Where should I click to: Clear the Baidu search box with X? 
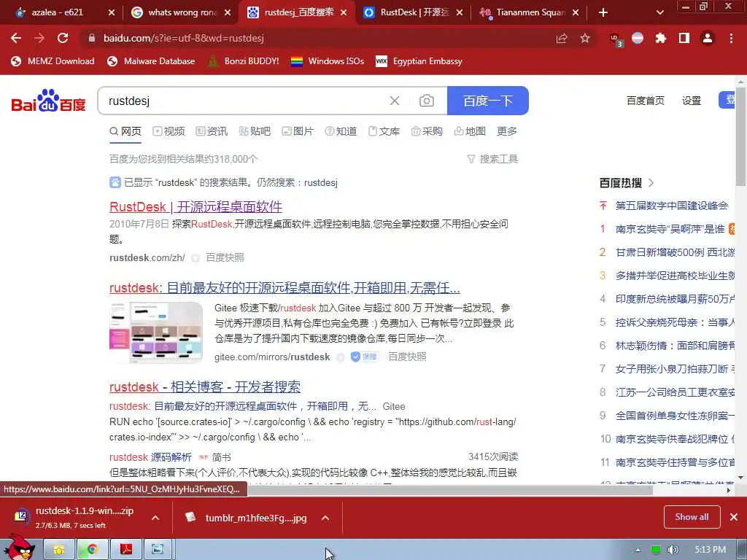coord(395,101)
